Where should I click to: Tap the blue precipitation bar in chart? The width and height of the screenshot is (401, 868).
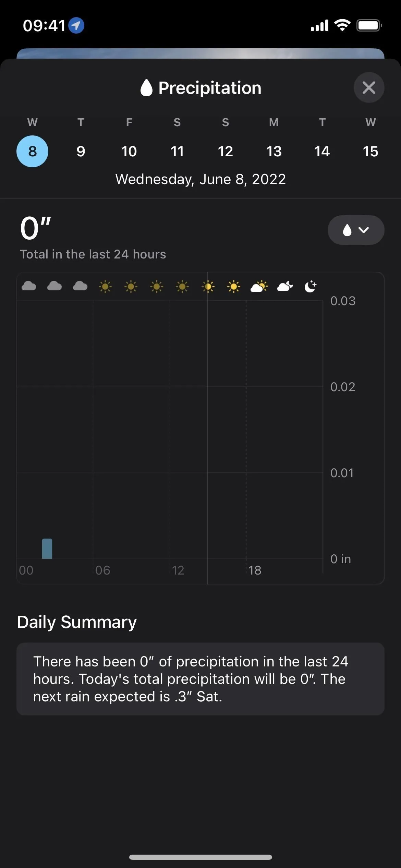point(47,548)
